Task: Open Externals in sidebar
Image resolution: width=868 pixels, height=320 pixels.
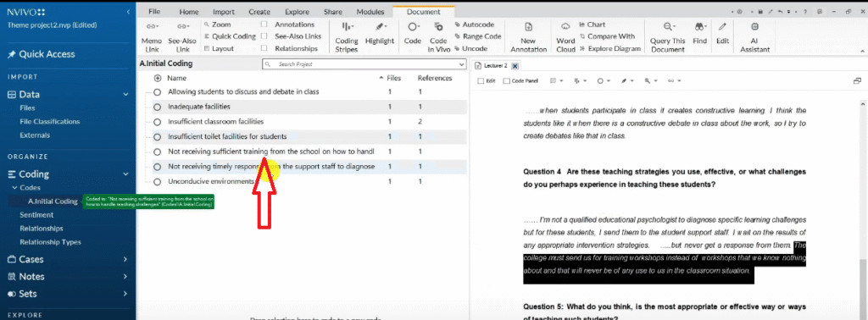Action: click(x=35, y=135)
